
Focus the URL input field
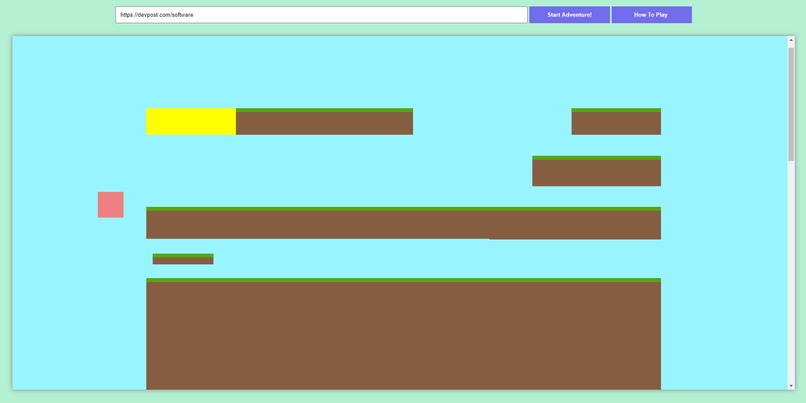pos(321,15)
